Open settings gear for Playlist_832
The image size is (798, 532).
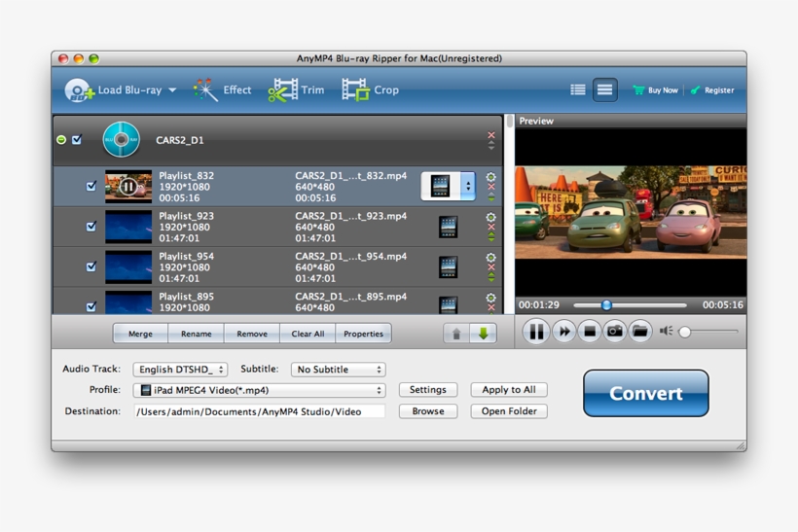pos(490,176)
